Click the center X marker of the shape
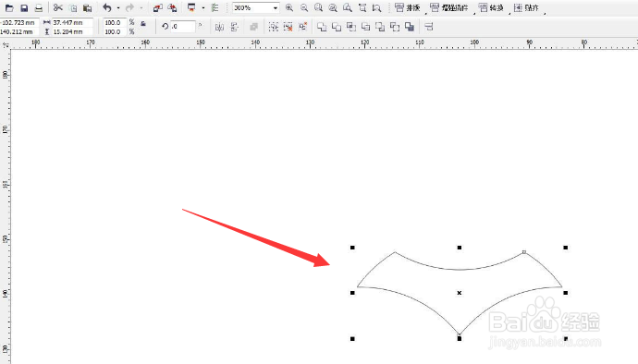This screenshot has height=364, width=638. 460,293
